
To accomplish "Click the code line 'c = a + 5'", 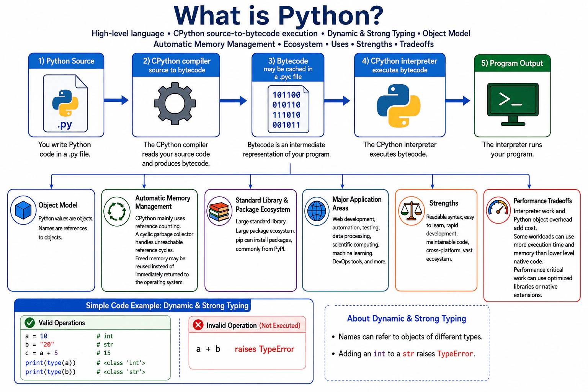I will [41, 353].
